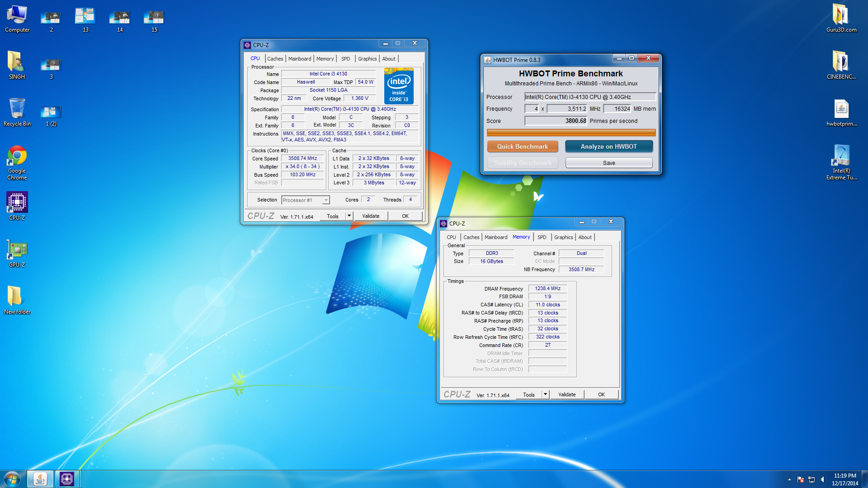868x488 pixels.
Task: Show hidden tray icons arrow
Action: pos(789,479)
